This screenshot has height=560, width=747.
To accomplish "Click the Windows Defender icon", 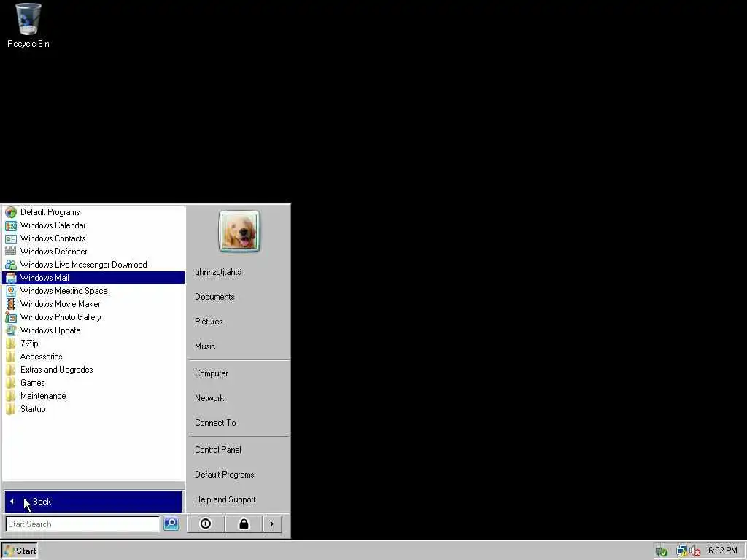I will coord(10,252).
